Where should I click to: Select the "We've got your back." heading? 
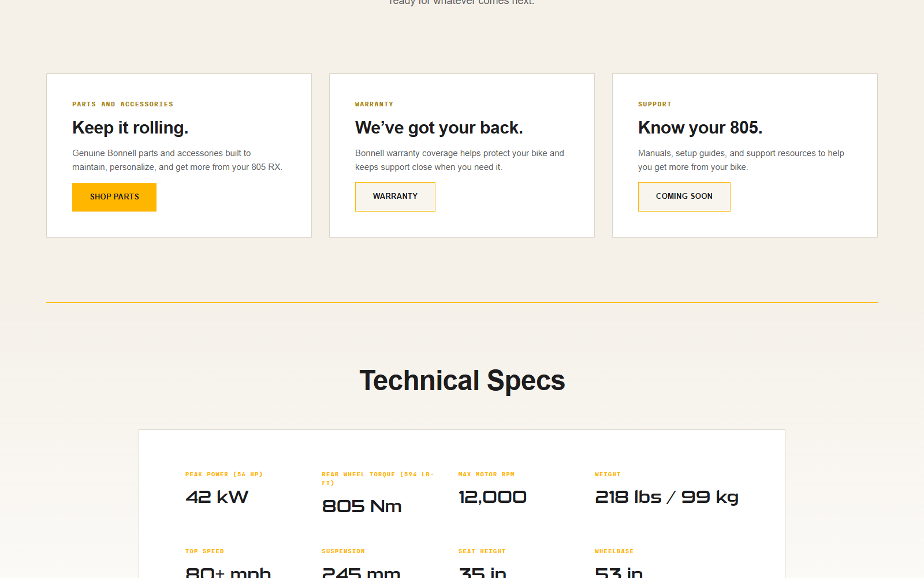point(439,127)
